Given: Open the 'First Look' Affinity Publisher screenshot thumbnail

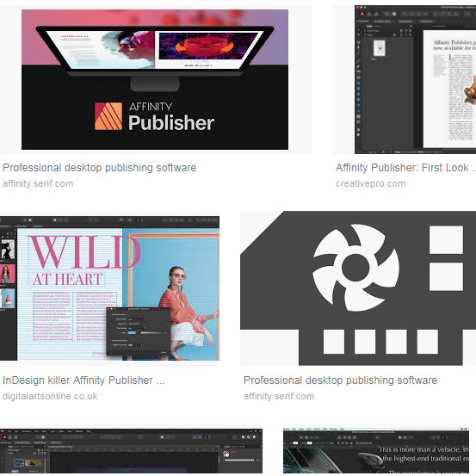Looking at the screenshot, I should (x=415, y=79).
